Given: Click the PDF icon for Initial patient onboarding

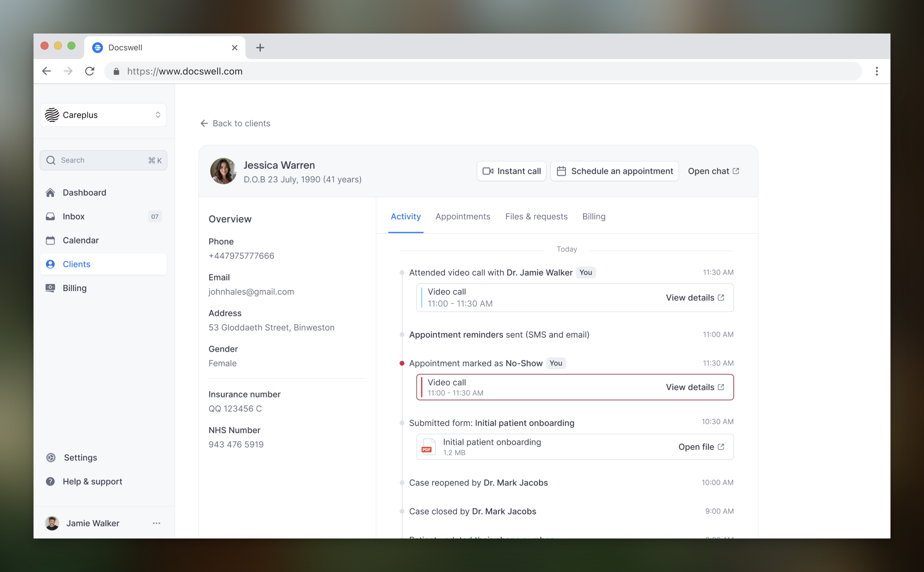Looking at the screenshot, I should (428, 447).
